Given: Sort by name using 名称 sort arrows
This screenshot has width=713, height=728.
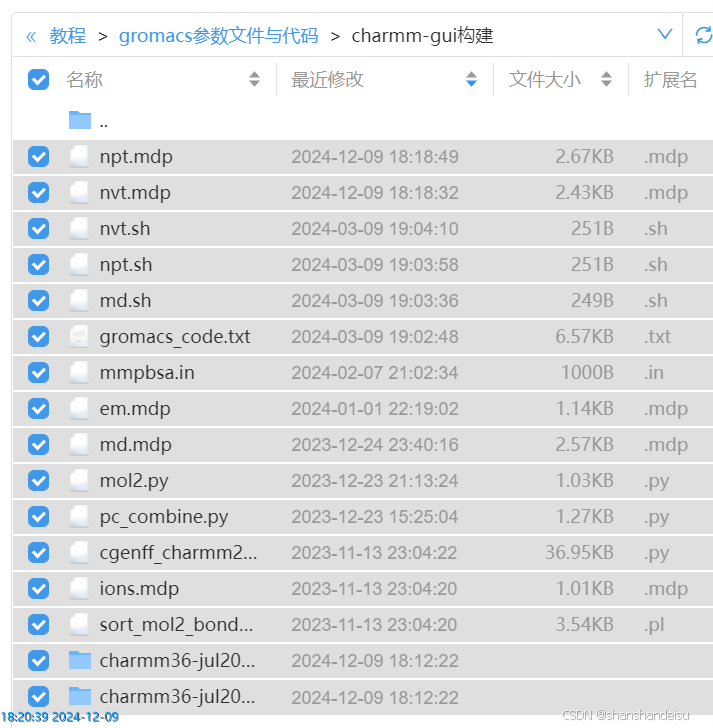Looking at the screenshot, I should click(x=254, y=79).
